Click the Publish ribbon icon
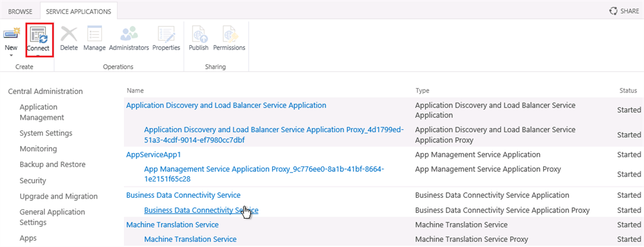 pos(199,34)
